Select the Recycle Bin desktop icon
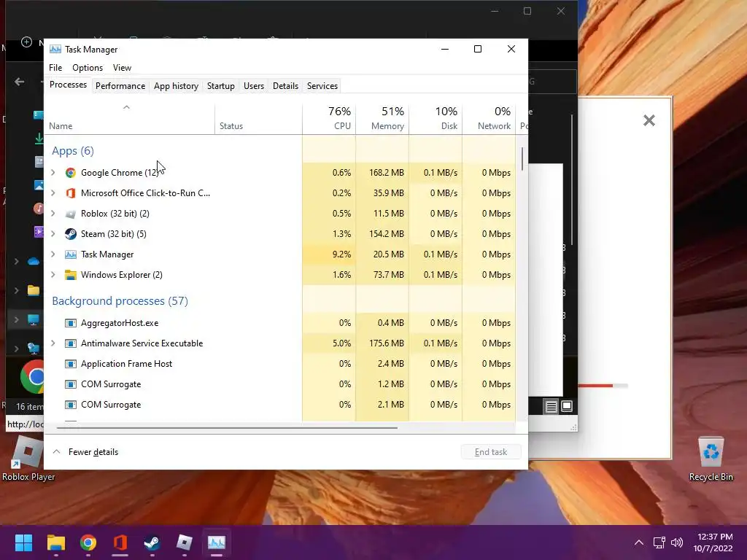 click(x=711, y=458)
